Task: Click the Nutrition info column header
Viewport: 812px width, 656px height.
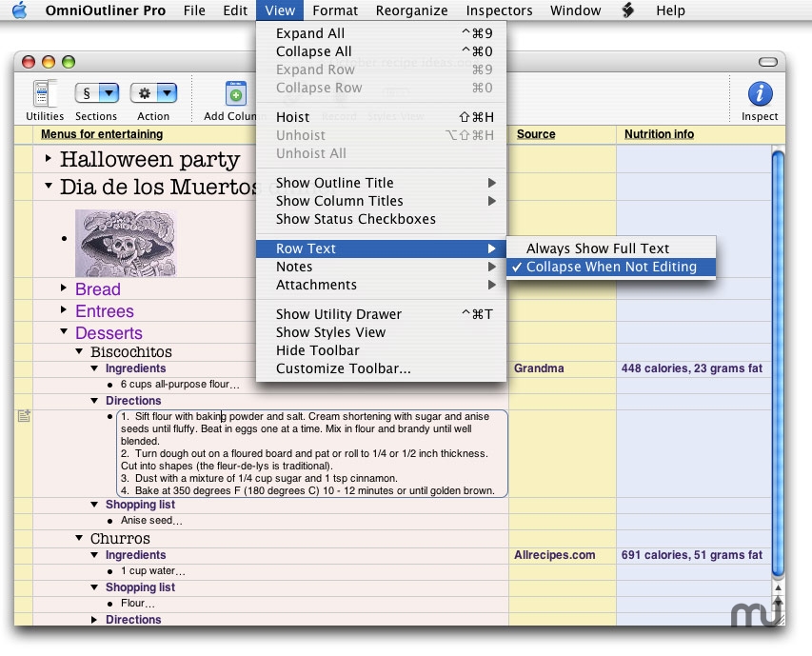Action: (x=659, y=134)
